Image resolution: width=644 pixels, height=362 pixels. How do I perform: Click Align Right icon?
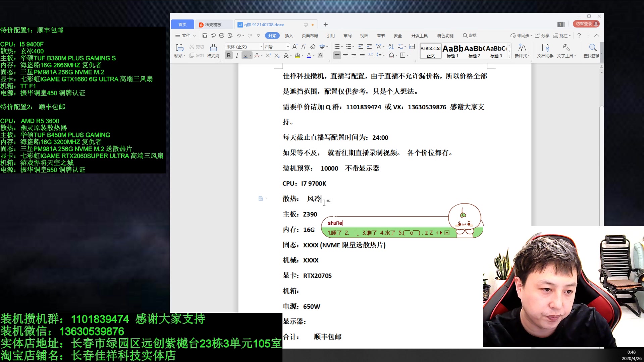point(354,55)
